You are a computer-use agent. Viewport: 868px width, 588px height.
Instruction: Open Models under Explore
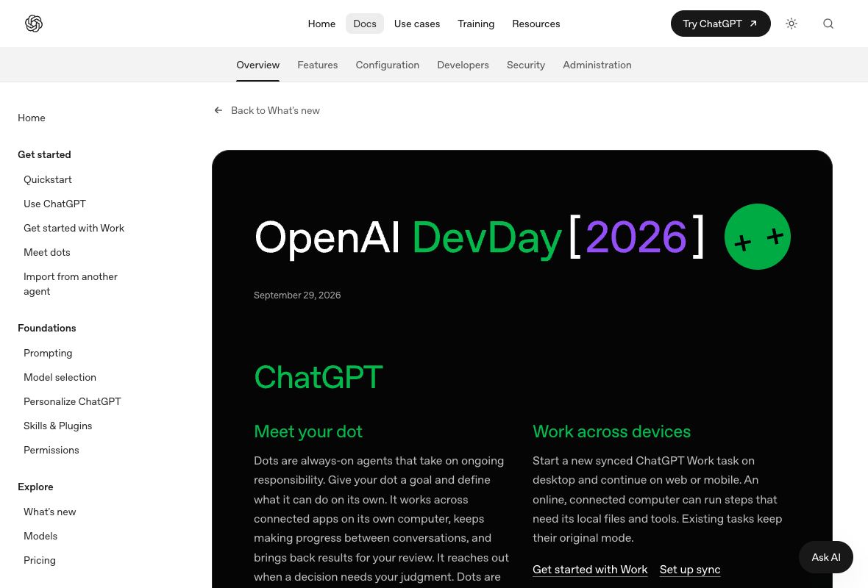40,536
